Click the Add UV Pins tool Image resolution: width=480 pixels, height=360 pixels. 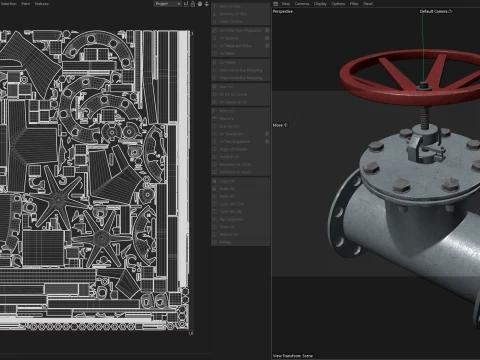[x=240, y=6]
